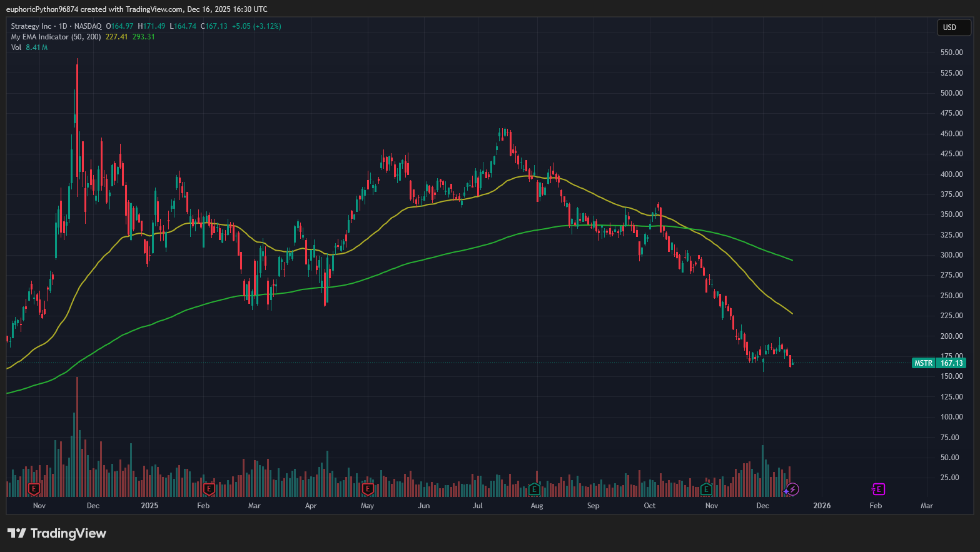Click the May earnings marker icon
This screenshot has height=552, width=980.
[367, 489]
